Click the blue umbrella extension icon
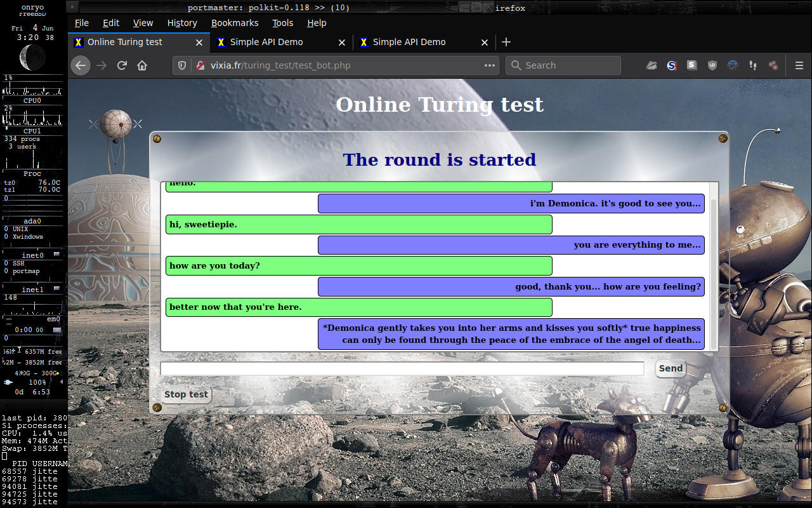This screenshot has height=508, width=812. tap(733, 65)
